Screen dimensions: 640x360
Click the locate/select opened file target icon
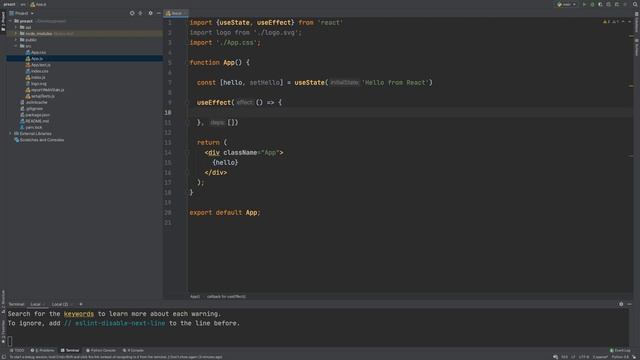132,13
